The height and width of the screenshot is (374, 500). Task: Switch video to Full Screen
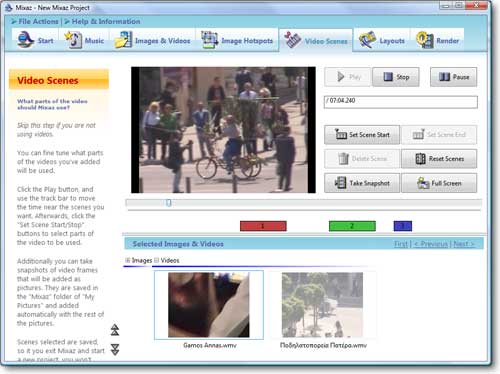439,183
